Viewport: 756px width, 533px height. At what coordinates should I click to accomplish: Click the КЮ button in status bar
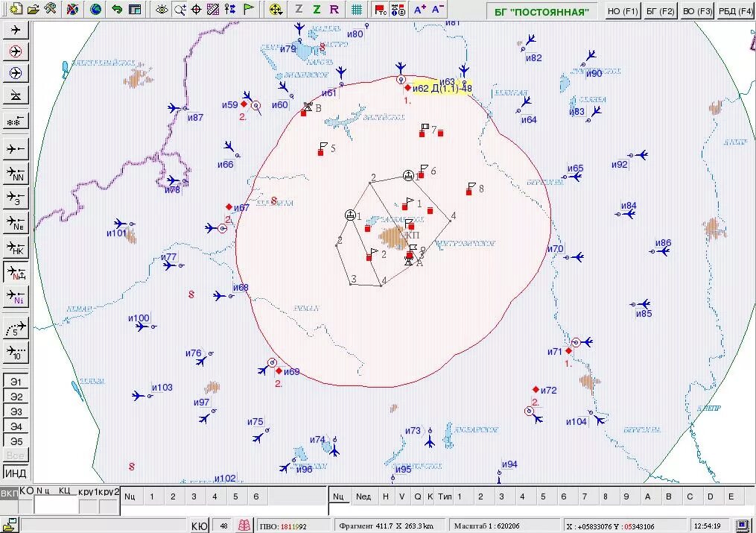[200, 526]
